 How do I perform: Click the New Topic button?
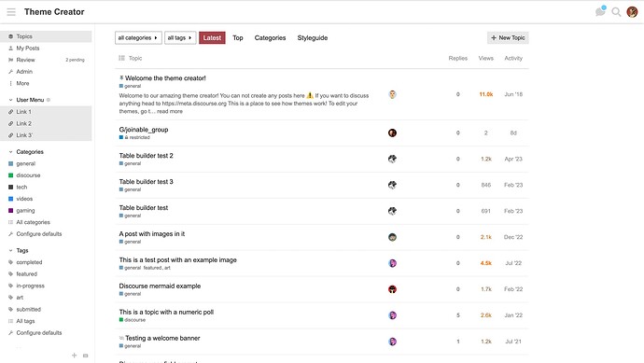508,37
